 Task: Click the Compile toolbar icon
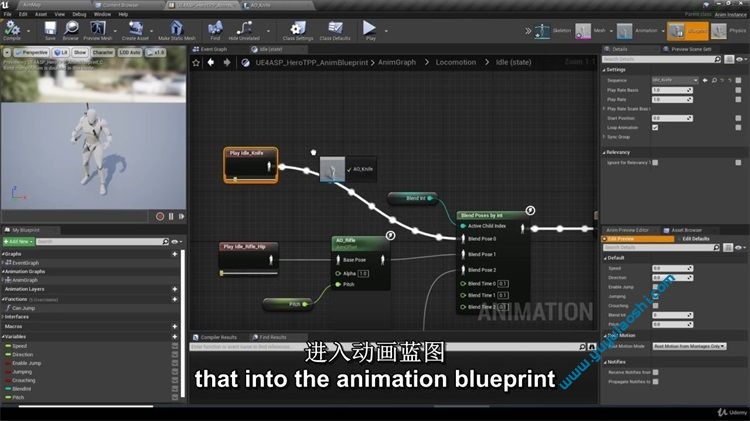11,29
